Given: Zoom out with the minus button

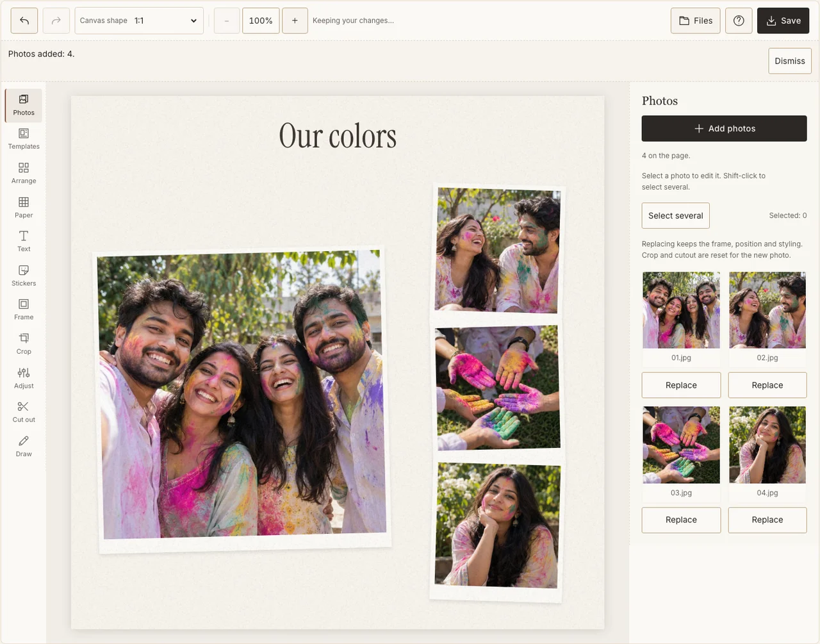Looking at the screenshot, I should [x=227, y=21].
